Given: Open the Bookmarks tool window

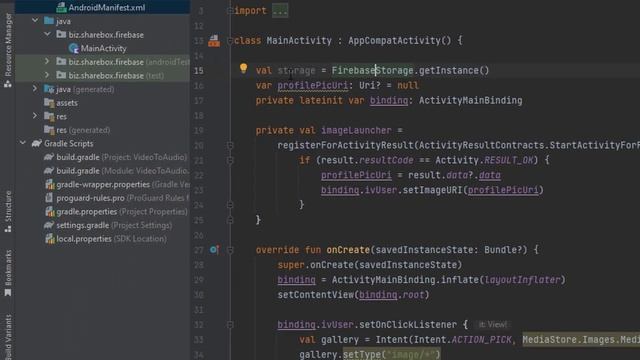Looking at the screenshot, I should click(x=8, y=272).
